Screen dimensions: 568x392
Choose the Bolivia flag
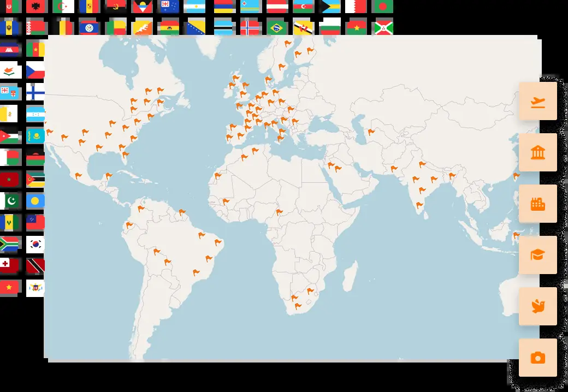pos(168,27)
